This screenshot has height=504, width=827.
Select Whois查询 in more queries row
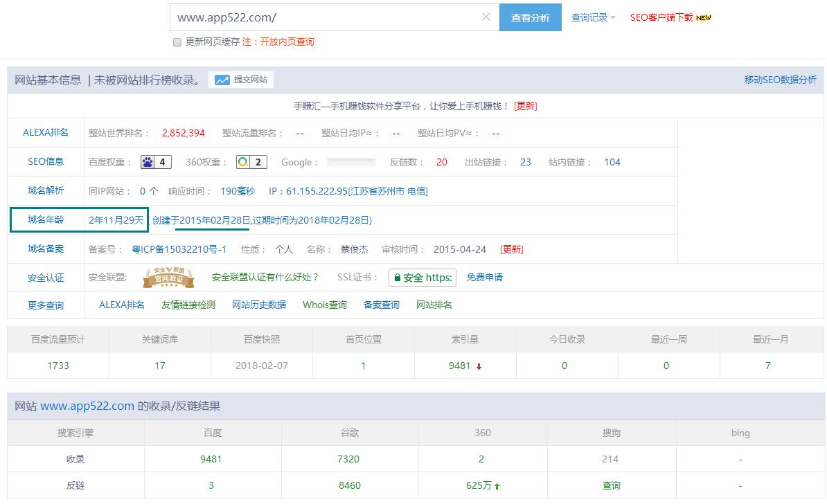pos(325,305)
